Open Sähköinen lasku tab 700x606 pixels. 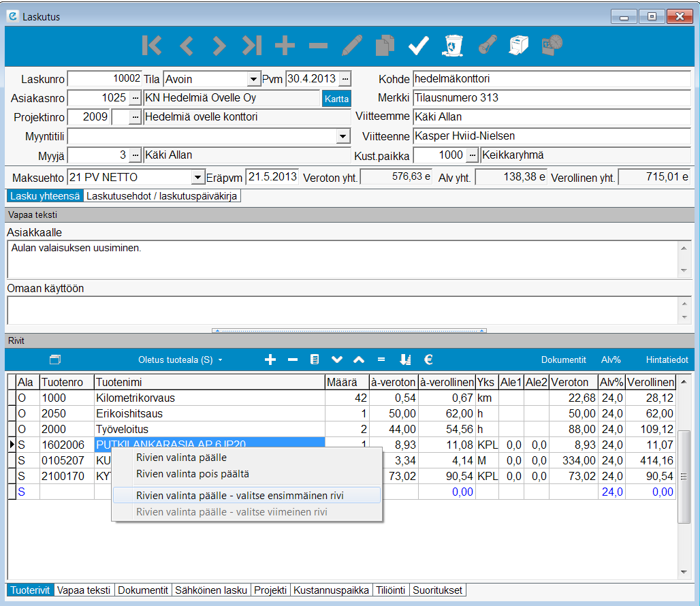[211, 590]
